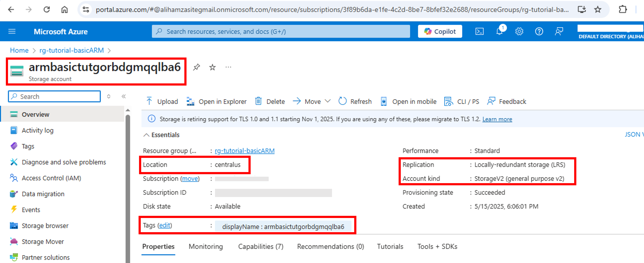The width and height of the screenshot is (644, 263).
Task: Refresh the storage account overview
Action: tap(355, 101)
